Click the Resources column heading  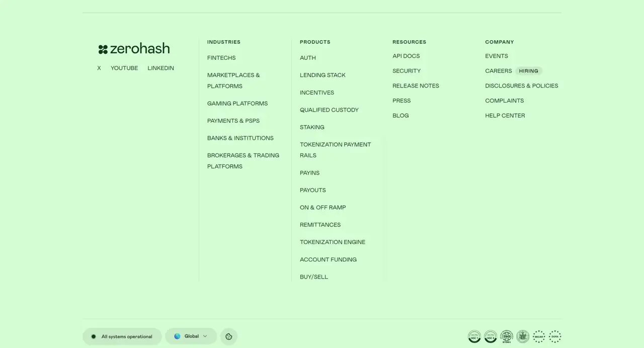410,42
